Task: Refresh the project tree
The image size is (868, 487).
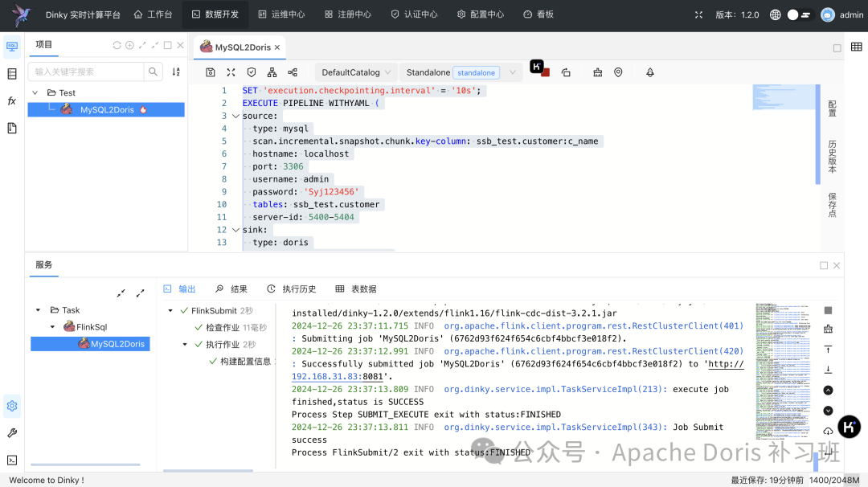Action: [117, 45]
